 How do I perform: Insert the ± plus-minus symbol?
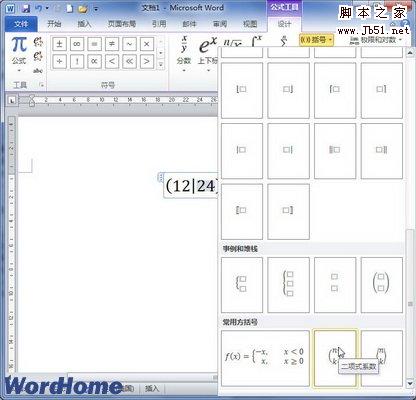(x=59, y=44)
